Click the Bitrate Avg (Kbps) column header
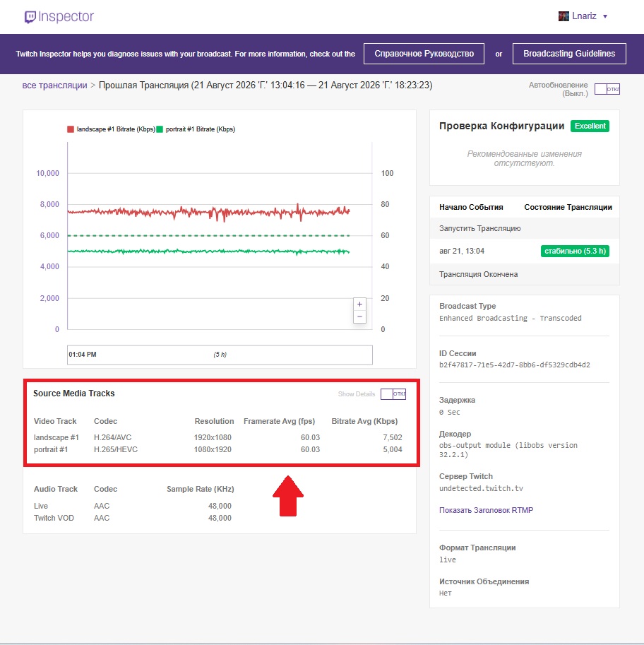 coord(364,421)
